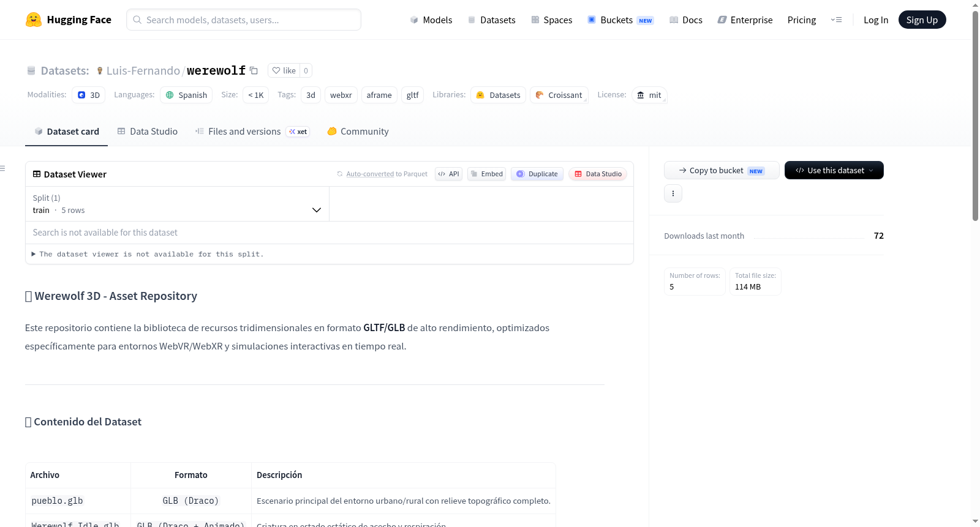The width and height of the screenshot is (980, 527).
Task: Expand the Split train dropdown
Action: click(x=177, y=204)
